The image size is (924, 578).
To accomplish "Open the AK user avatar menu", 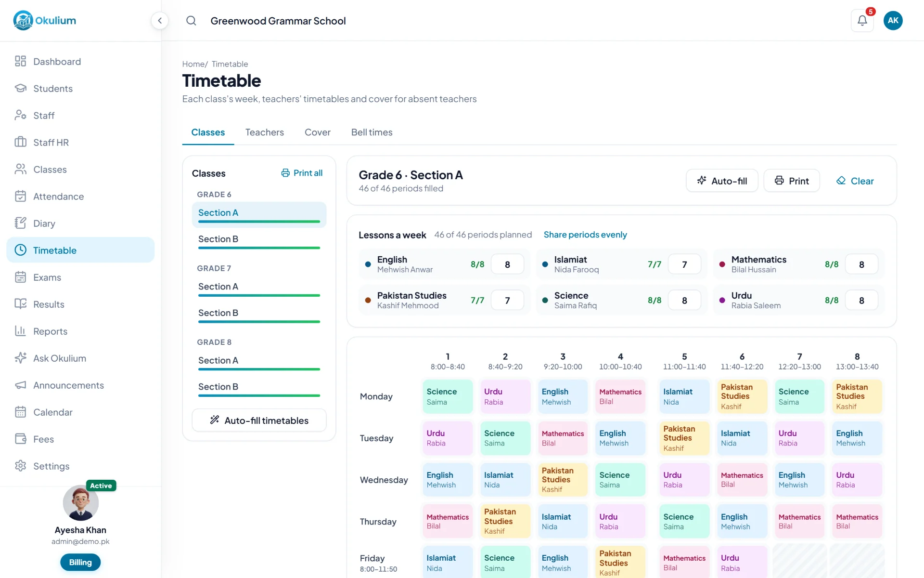I will point(893,21).
